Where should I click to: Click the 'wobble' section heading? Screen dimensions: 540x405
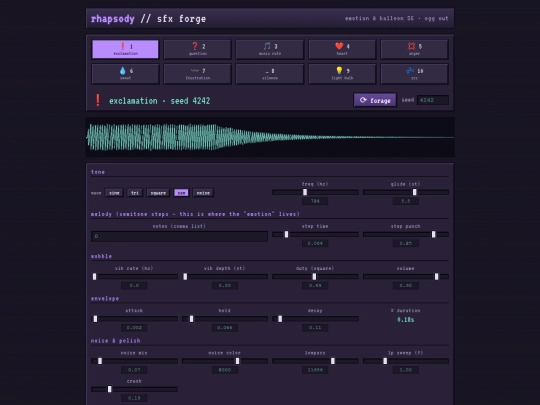tap(101, 256)
